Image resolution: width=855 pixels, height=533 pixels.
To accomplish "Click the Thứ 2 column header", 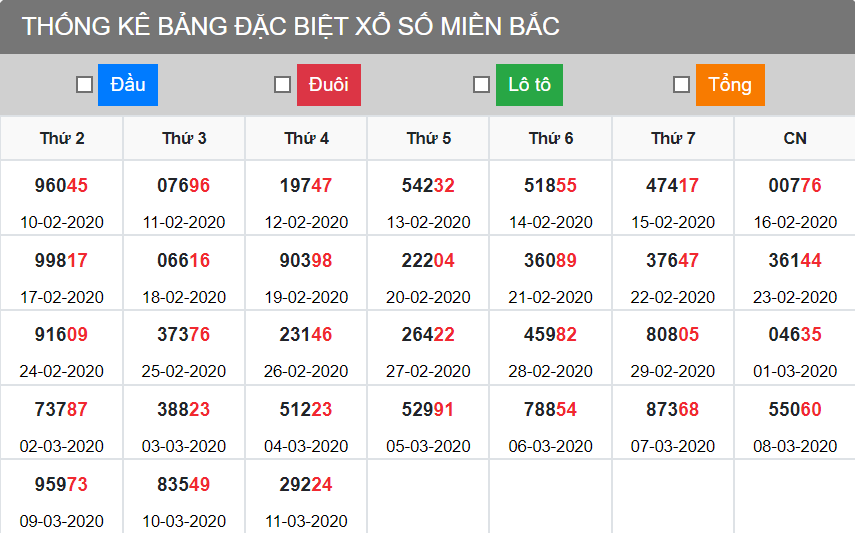I will (x=62, y=138).
